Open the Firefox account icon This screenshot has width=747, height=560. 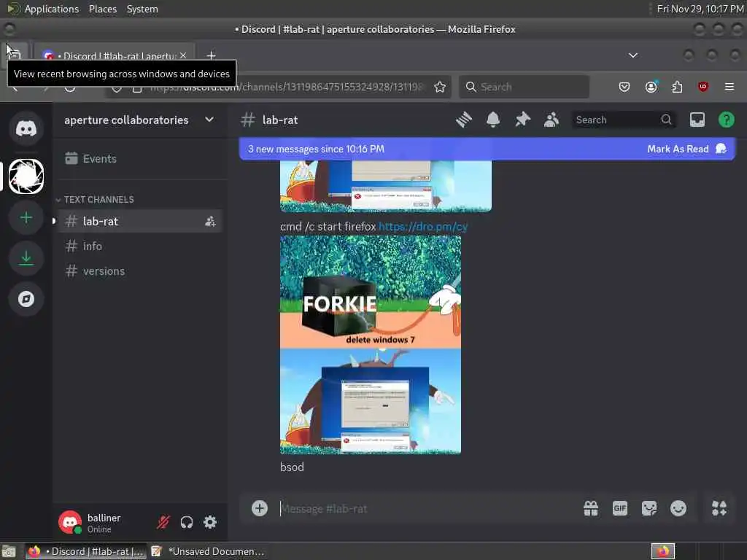point(651,87)
